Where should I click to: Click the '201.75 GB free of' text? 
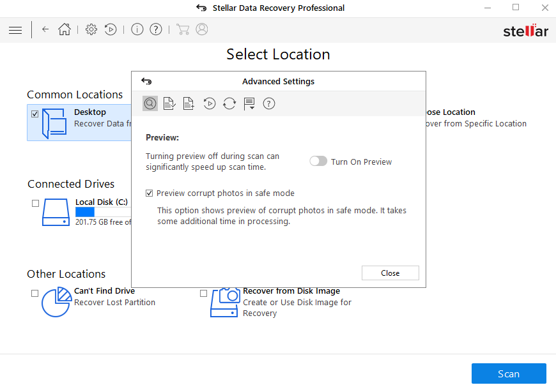(x=103, y=222)
